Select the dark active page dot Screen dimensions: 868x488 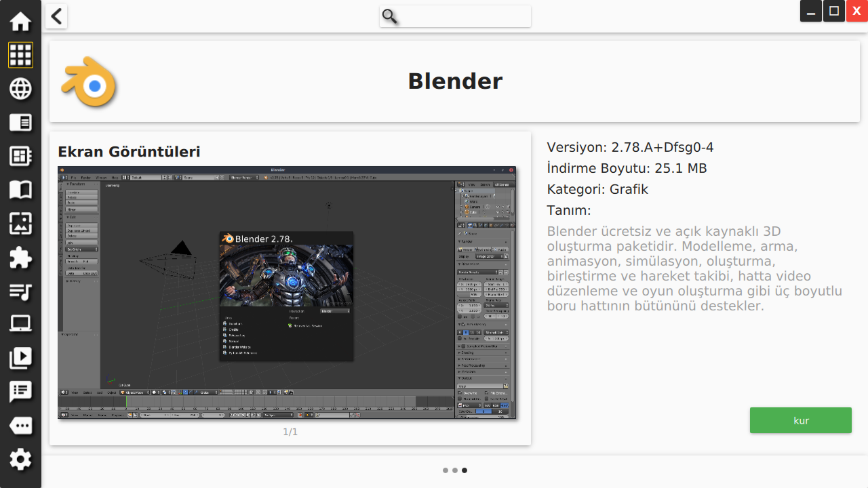click(465, 470)
